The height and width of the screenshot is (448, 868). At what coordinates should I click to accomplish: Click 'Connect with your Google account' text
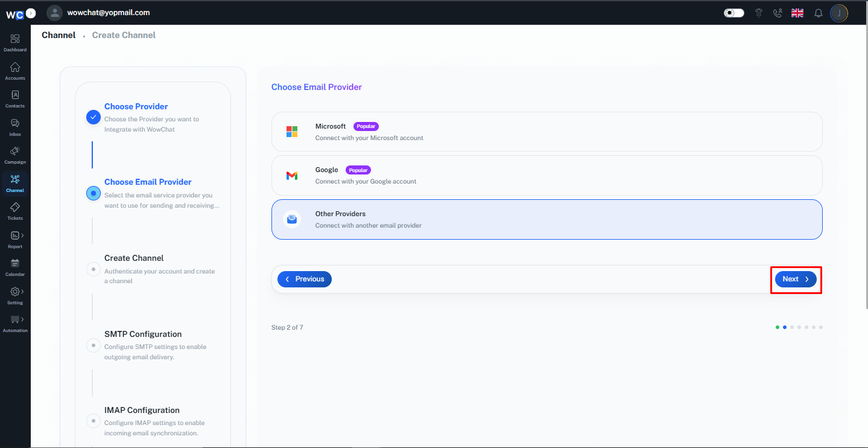(366, 181)
